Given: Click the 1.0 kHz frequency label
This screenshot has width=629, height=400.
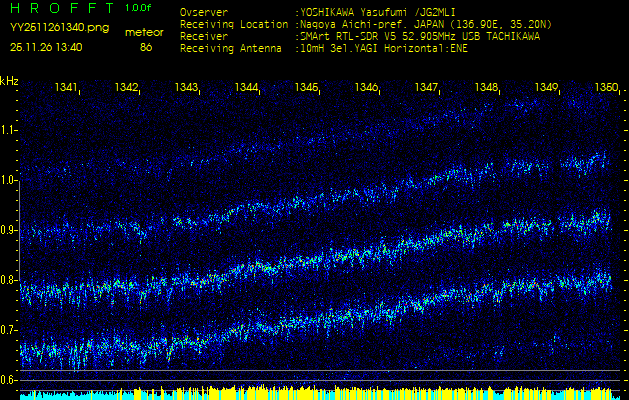Looking at the screenshot, I should (x=9, y=180).
